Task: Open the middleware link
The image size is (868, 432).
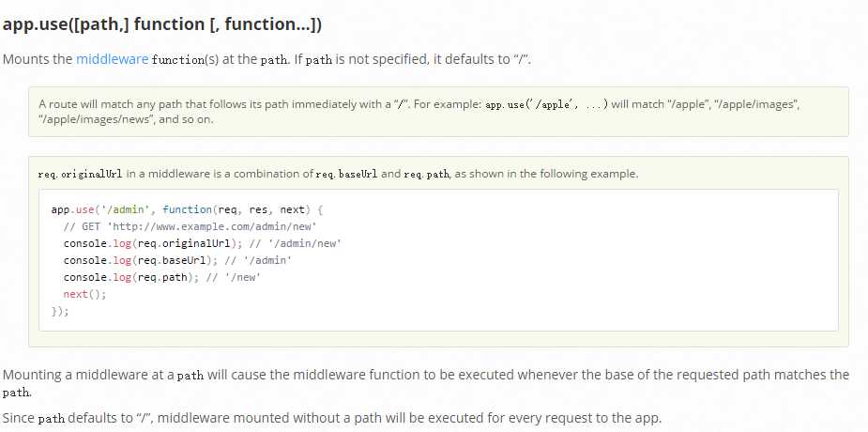Action: pyautogui.click(x=112, y=59)
